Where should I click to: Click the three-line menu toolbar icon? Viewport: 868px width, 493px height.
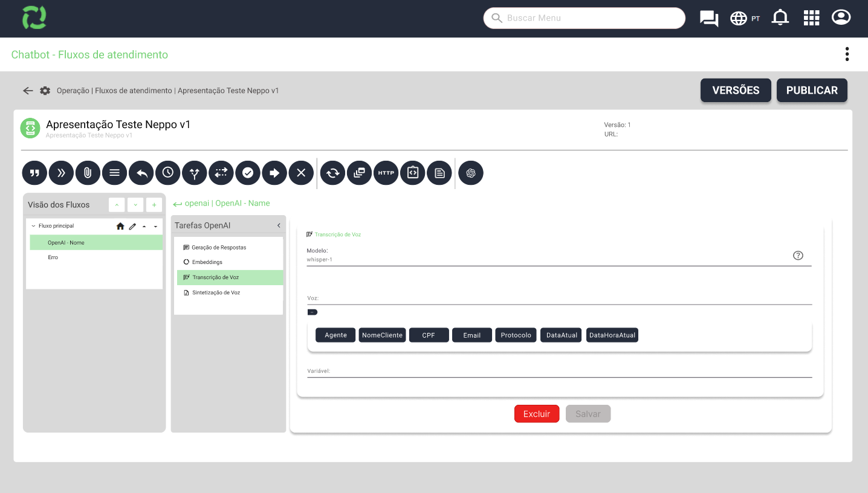(x=115, y=173)
